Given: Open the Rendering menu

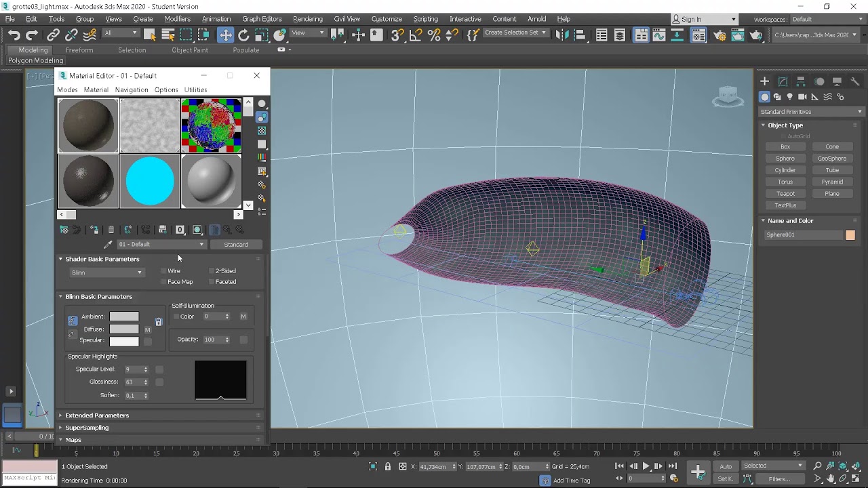Looking at the screenshot, I should (x=307, y=19).
